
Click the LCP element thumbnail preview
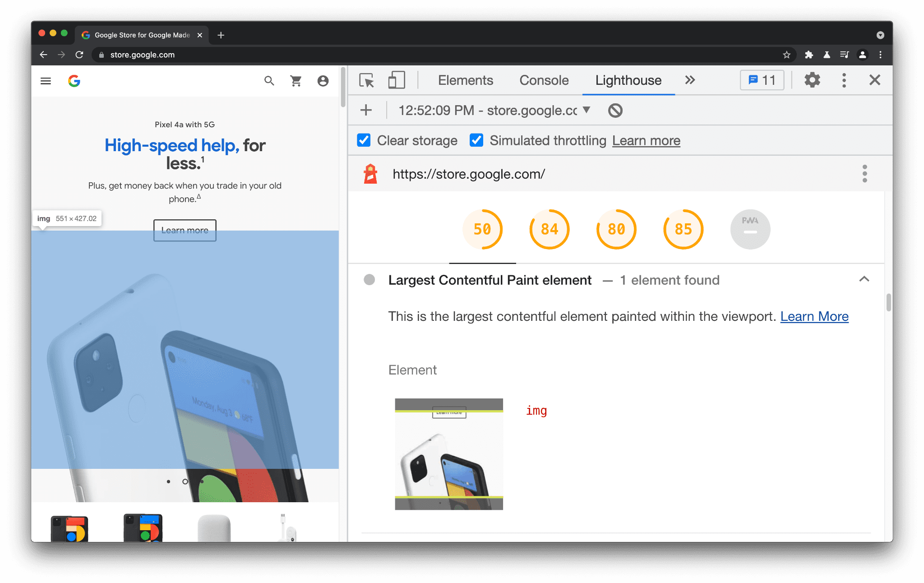tap(448, 452)
